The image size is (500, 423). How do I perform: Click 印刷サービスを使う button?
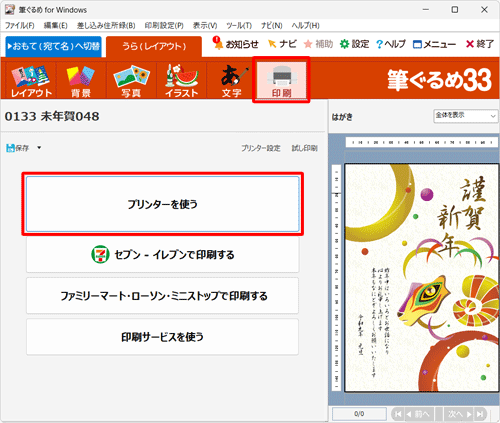point(163,337)
